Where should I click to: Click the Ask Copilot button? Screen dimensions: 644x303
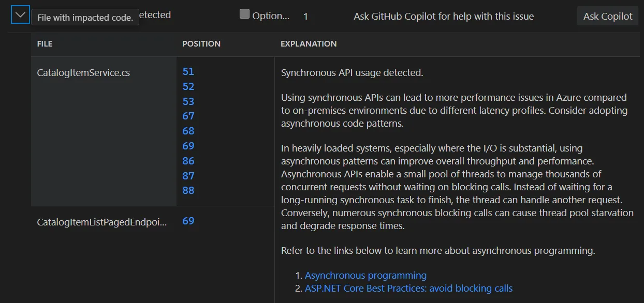coord(607,16)
